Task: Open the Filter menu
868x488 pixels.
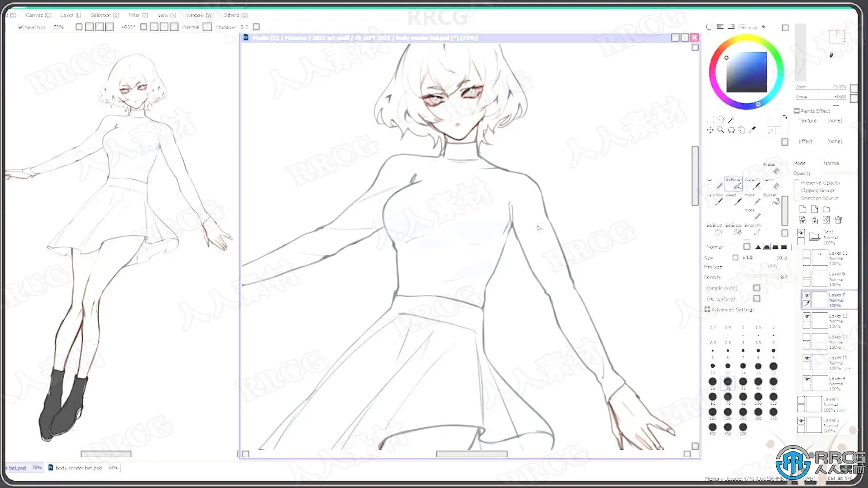Action: coord(137,15)
